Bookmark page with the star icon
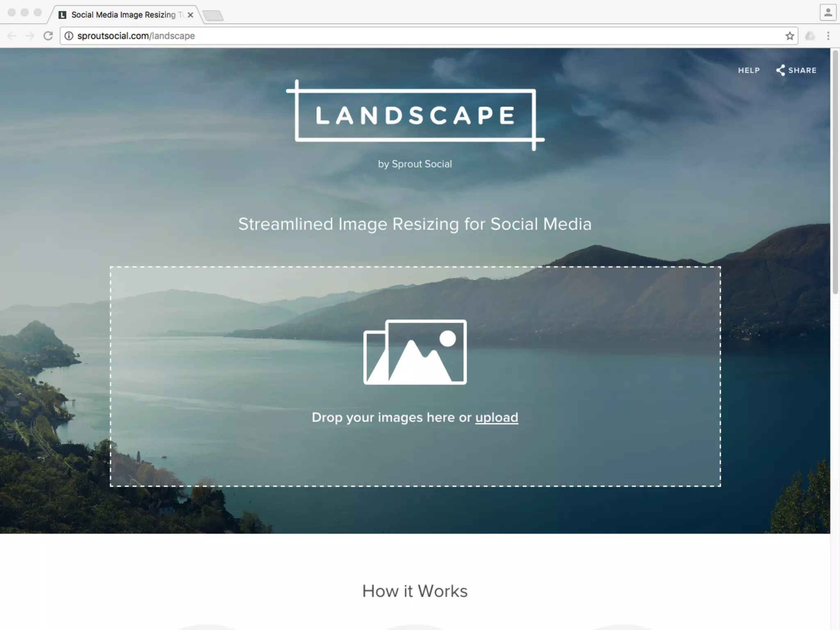 click(790, 36)
